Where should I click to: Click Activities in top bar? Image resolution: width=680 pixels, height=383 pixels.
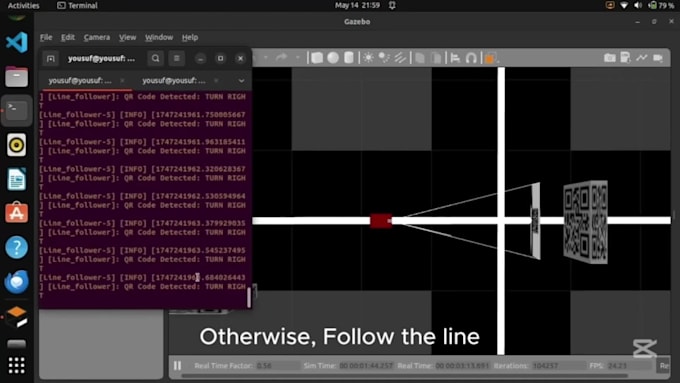pyautogui.click(x=23, y=6)
